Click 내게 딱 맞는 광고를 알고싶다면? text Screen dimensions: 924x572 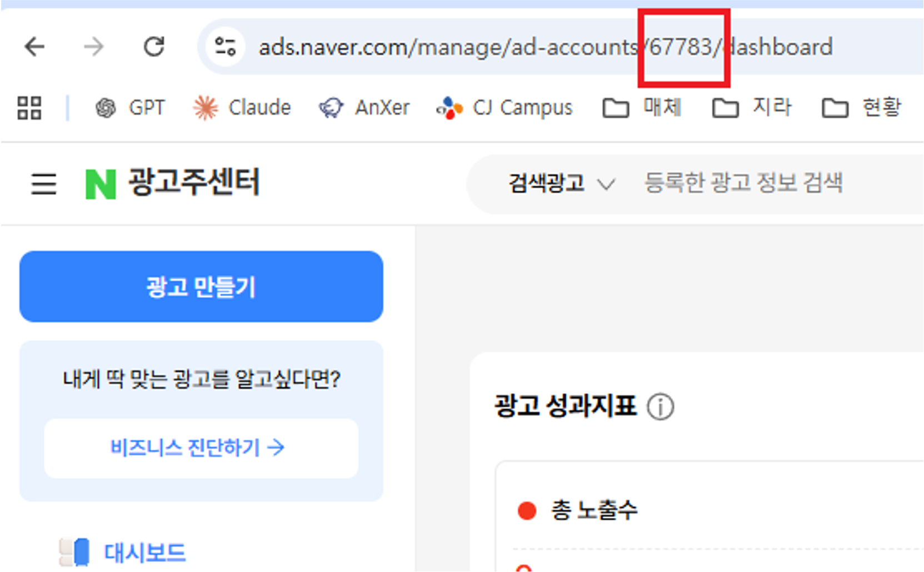tap(202, 379)
